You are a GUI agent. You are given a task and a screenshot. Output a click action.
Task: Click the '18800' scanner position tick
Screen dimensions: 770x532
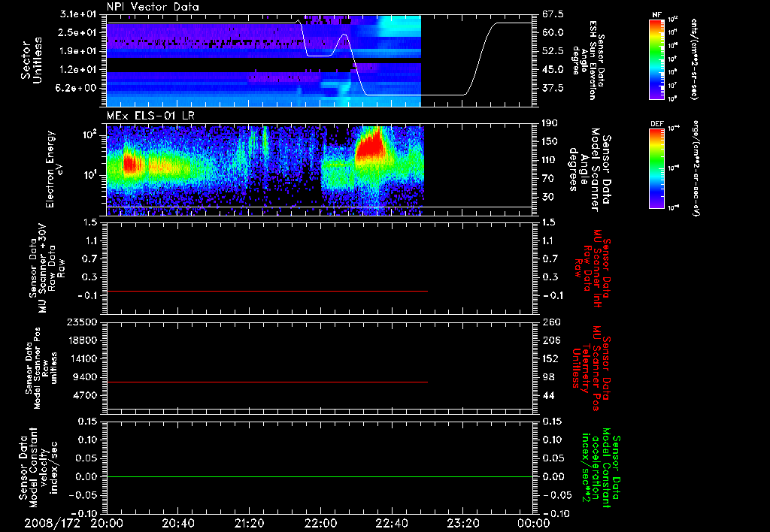tap(82, 340)
